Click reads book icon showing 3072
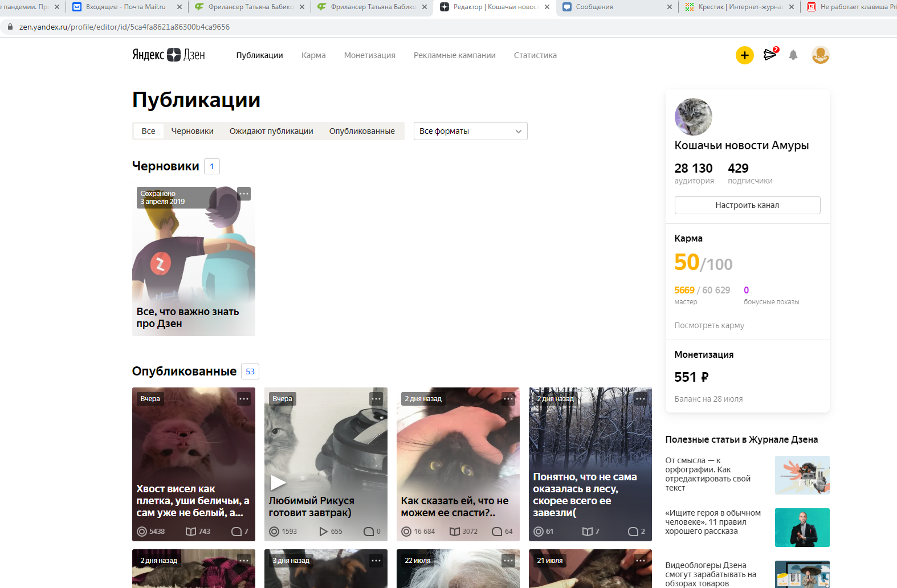897x588 pixels. click(x=455, y=532)
